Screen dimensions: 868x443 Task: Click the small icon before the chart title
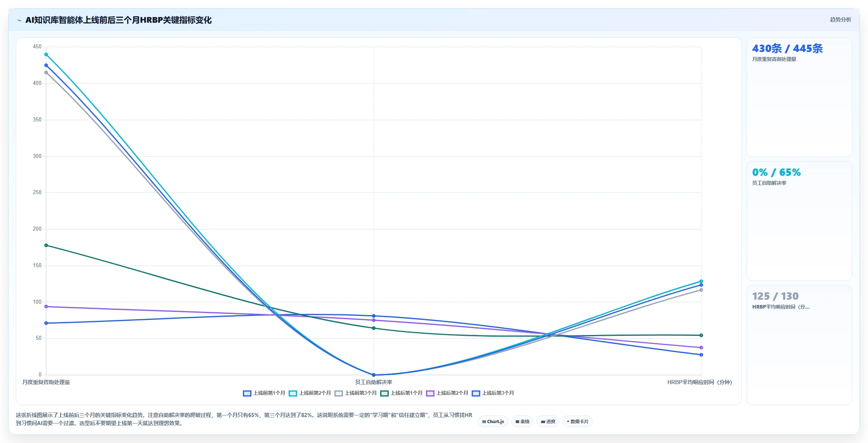(x=19, y=20)
